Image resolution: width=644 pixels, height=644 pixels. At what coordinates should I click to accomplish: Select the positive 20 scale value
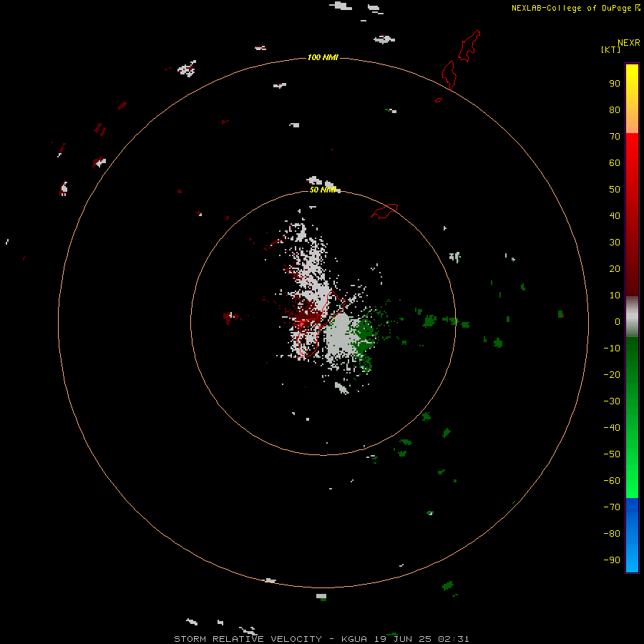coord(615,269)
